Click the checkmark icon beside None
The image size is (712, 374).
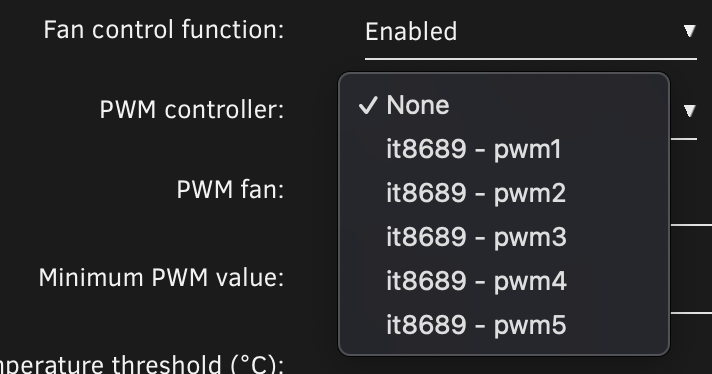367,105
